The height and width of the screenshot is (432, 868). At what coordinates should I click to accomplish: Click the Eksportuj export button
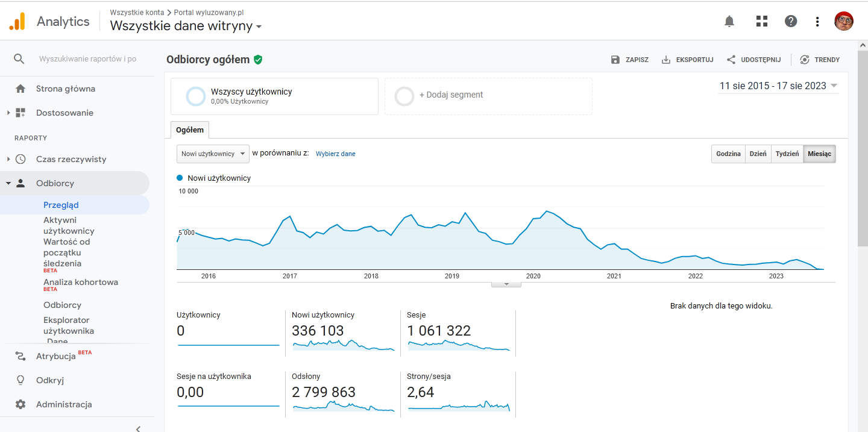(x=687, y=60)
